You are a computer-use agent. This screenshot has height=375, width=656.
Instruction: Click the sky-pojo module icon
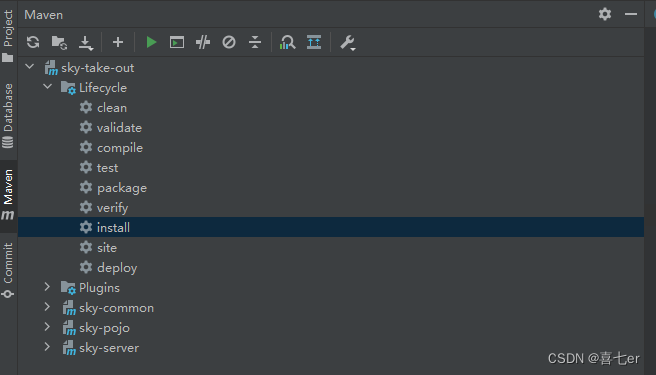coord(69,328)
